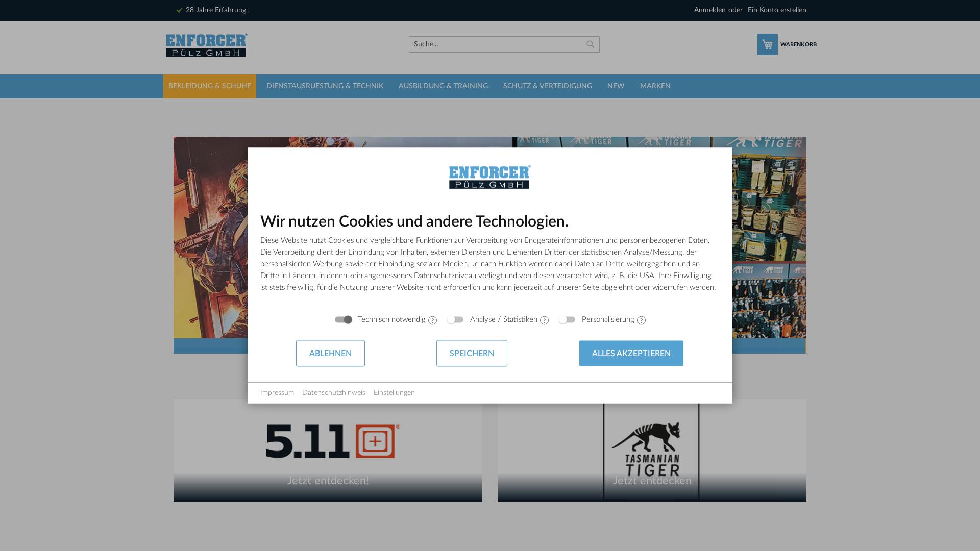Select the BEKLEIDUNG & SCHUHE tab

[x=209, y=86]
